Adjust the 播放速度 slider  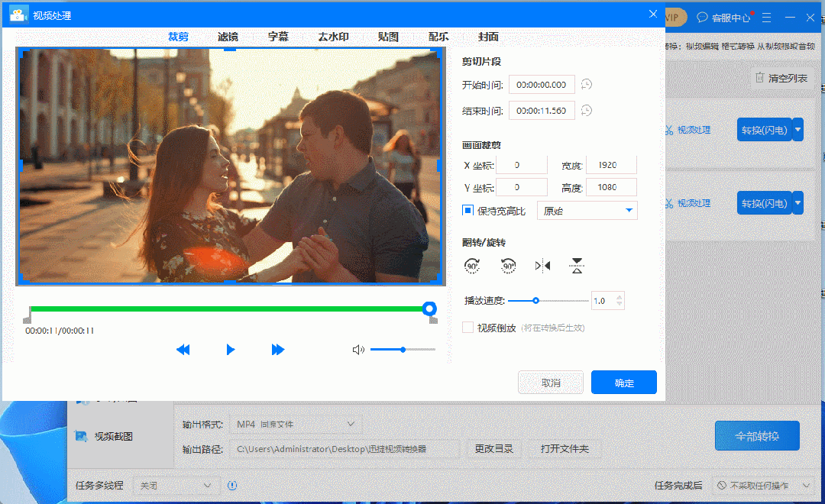point(548,301)
